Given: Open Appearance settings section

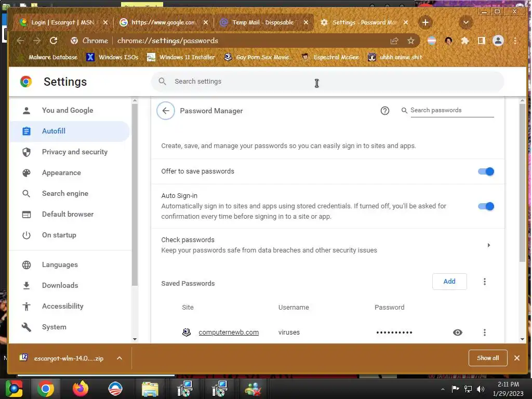Looking at the screenshot, I should click(x=70, y=172).
